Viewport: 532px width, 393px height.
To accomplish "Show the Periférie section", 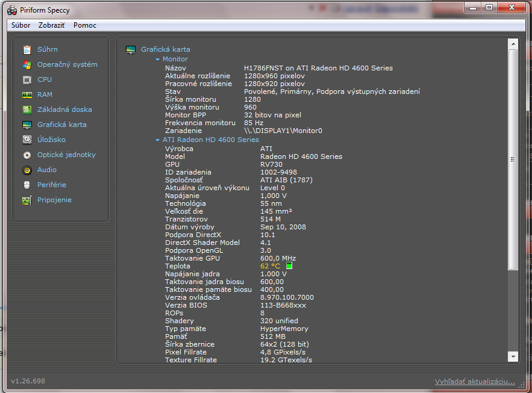I will point(52,185).
